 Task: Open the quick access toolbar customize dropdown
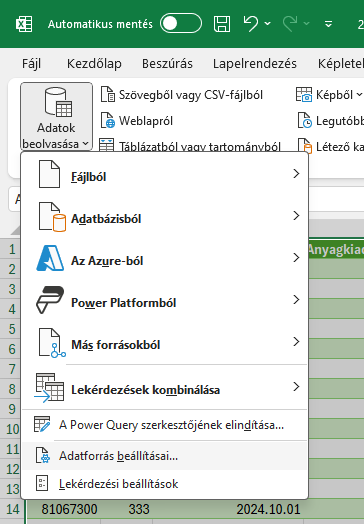[329, 24]
